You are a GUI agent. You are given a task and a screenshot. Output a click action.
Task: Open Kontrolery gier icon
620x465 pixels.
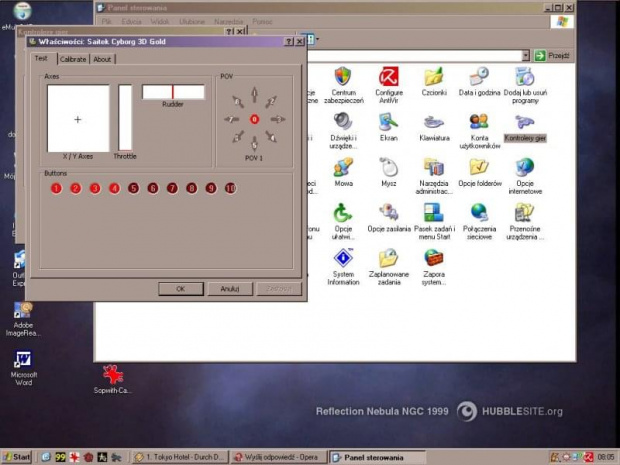pyautogui.click(x=525, y=123)
